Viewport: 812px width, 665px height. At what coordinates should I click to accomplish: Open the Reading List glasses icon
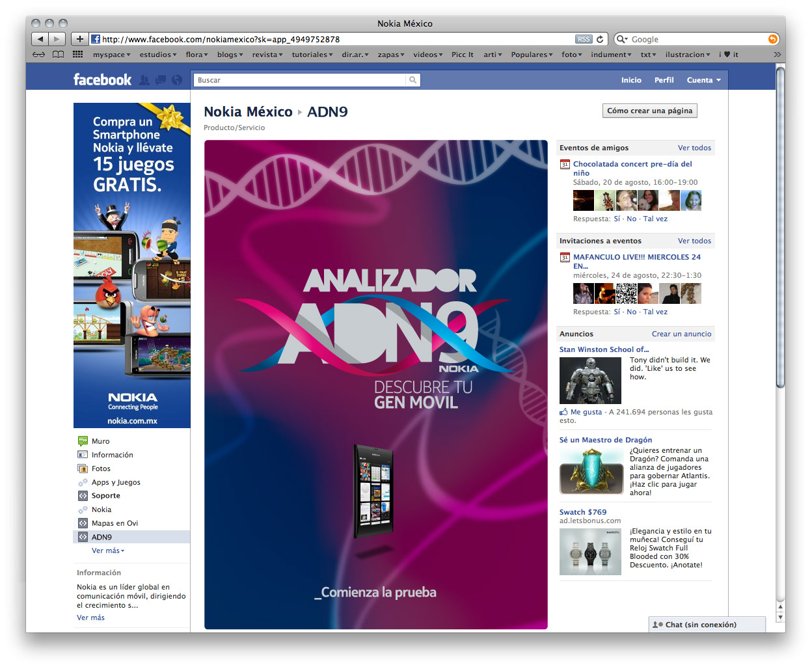point(39,55)
